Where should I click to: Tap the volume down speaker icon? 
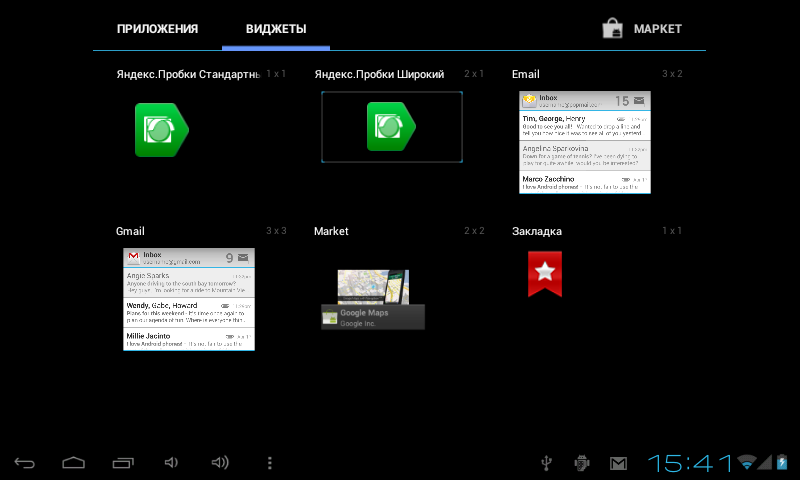coord(171,462)
